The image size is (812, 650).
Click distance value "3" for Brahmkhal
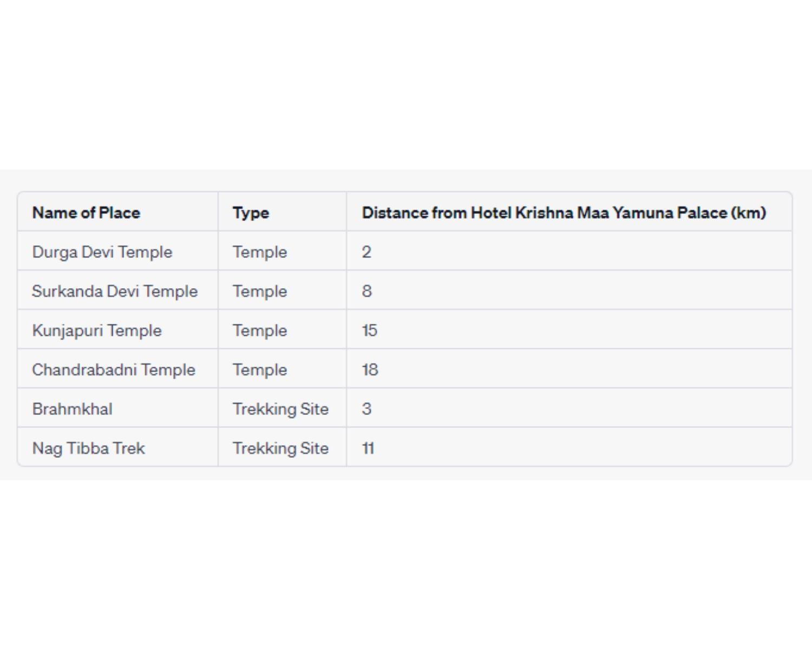click(366, 408)
